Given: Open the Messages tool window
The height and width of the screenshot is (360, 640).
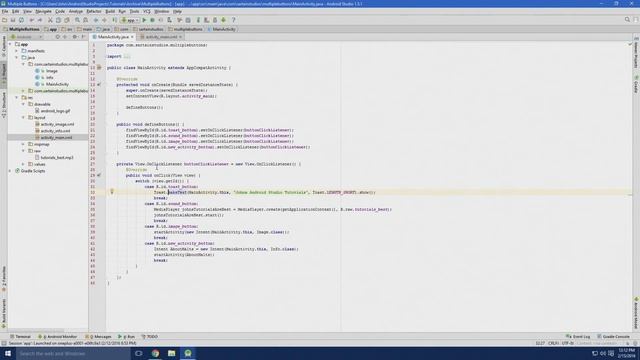Looking at the screenshot, I should pos(98,337).
